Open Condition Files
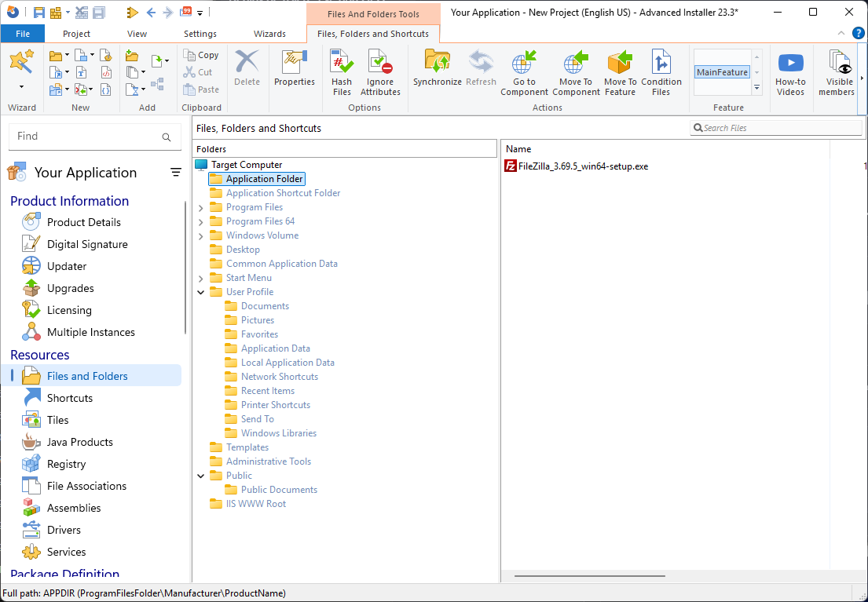868x602 pixels. (661, 71)
